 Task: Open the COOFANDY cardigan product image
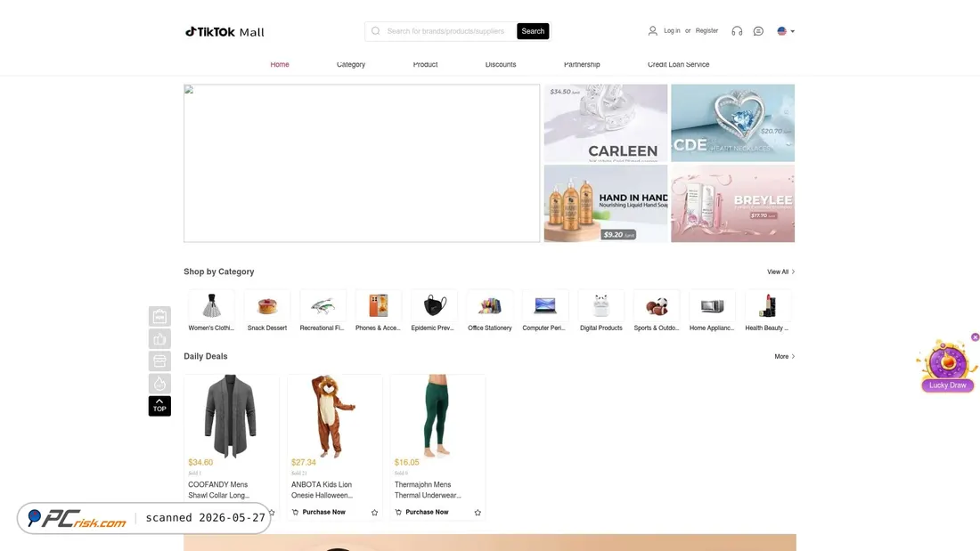coord(231,416)
